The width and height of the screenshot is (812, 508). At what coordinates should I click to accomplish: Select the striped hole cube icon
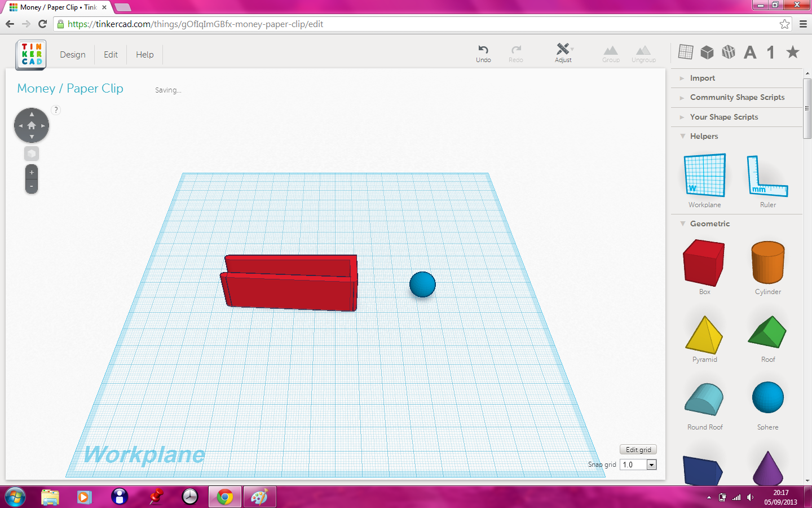[729, 52]
